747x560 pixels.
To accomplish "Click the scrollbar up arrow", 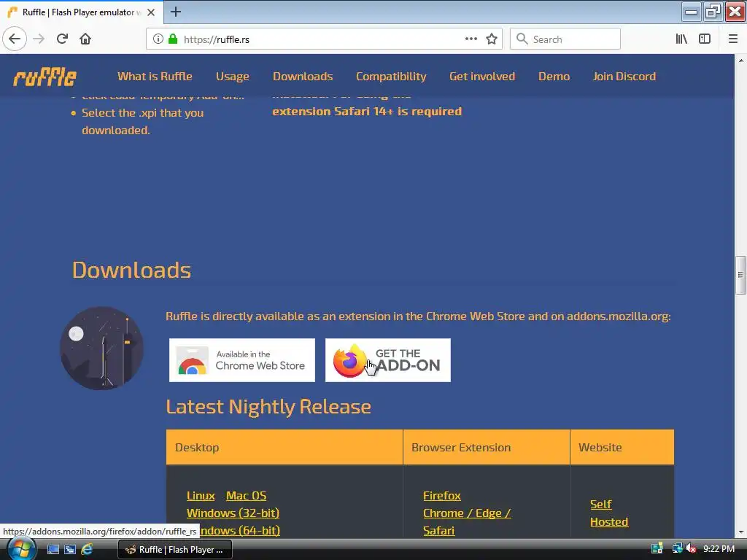I will click(741, 61).
